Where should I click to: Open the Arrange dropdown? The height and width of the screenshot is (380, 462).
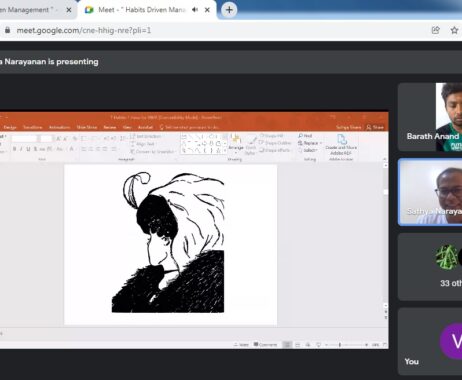pyautogui.click(x=236, y=144)
